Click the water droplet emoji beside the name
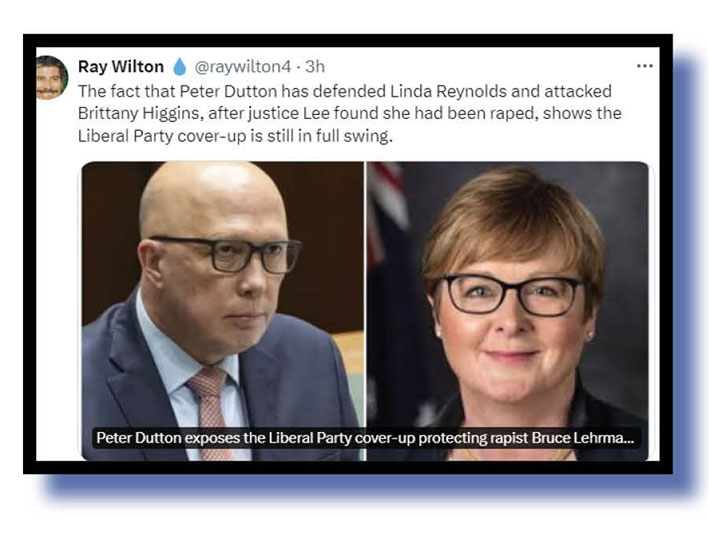 180,66
